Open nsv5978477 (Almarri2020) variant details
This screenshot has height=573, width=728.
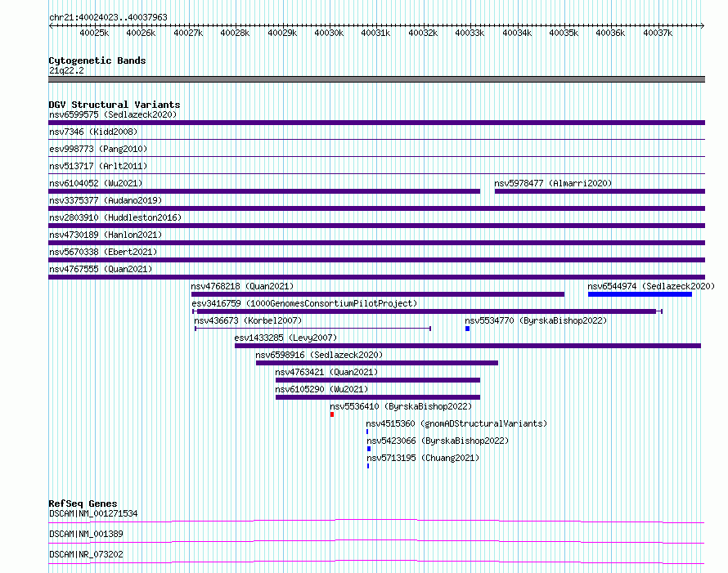[553, 183]
